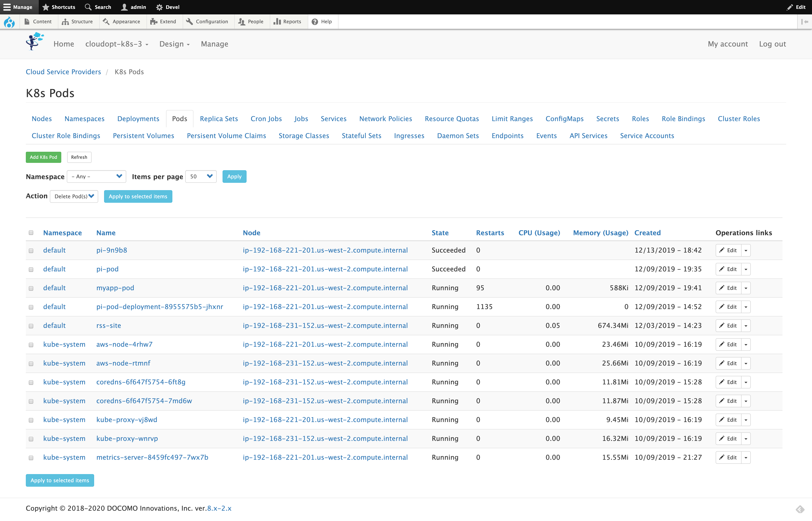Click the Drupal logo icon in toolbar
Screen dimensions: 812x521
tap(9, 22)
